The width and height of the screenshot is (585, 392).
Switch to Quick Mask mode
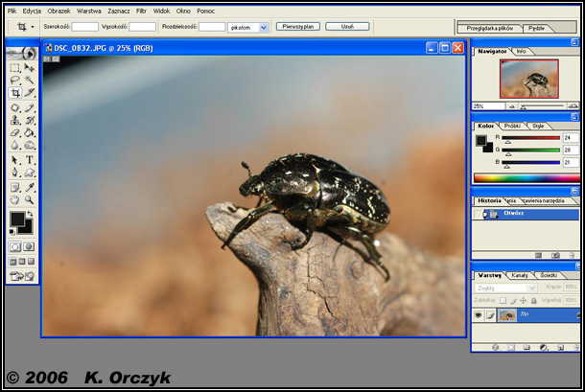click(x=29, y=246)
